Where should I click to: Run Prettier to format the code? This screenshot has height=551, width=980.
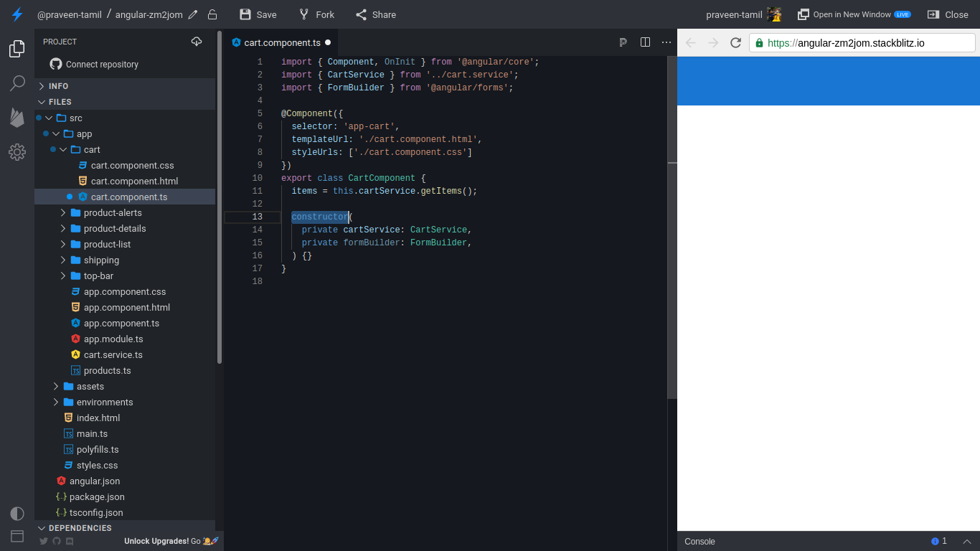[623, 42]
